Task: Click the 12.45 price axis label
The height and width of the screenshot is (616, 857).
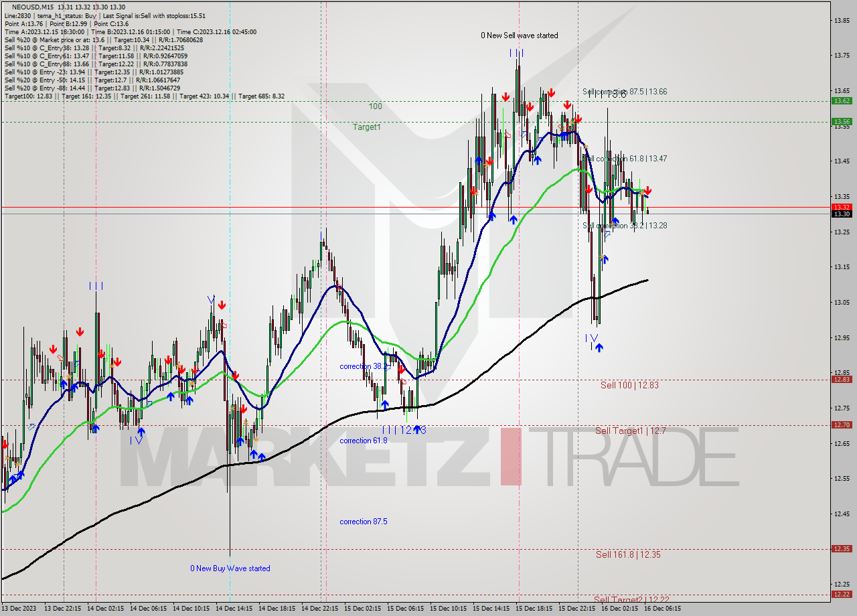Action: (842, 514)
